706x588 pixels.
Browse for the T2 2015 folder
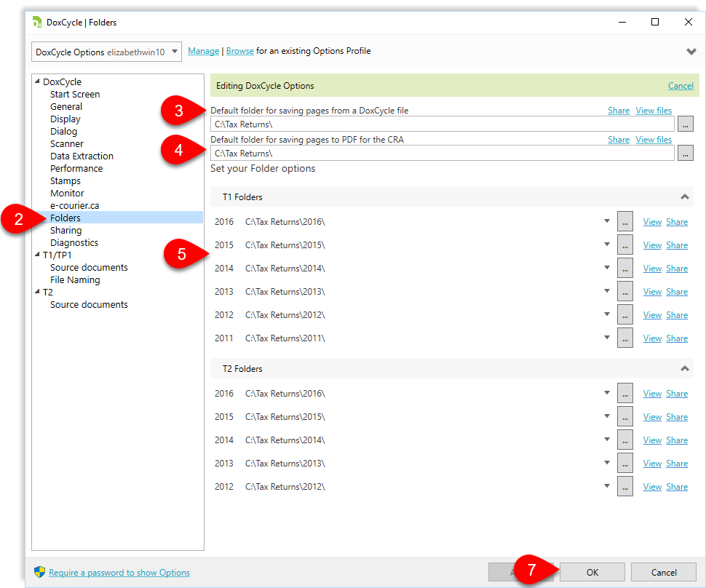625,417
